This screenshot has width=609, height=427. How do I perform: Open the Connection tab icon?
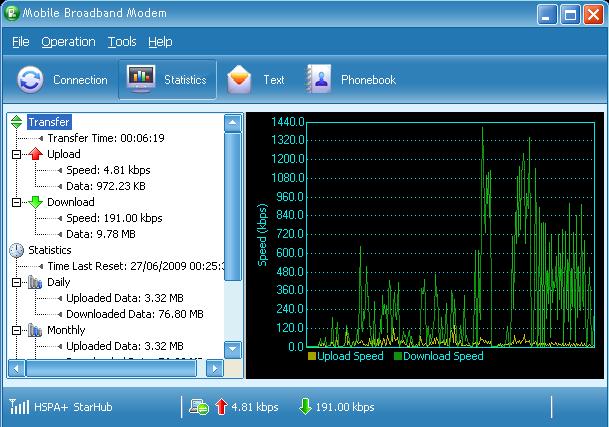click(30, 80)
